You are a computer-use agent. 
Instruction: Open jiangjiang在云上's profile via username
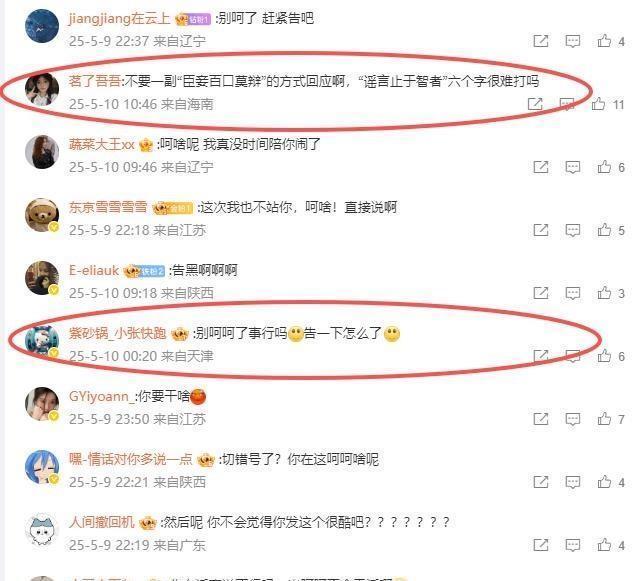(x=119, y=19)
